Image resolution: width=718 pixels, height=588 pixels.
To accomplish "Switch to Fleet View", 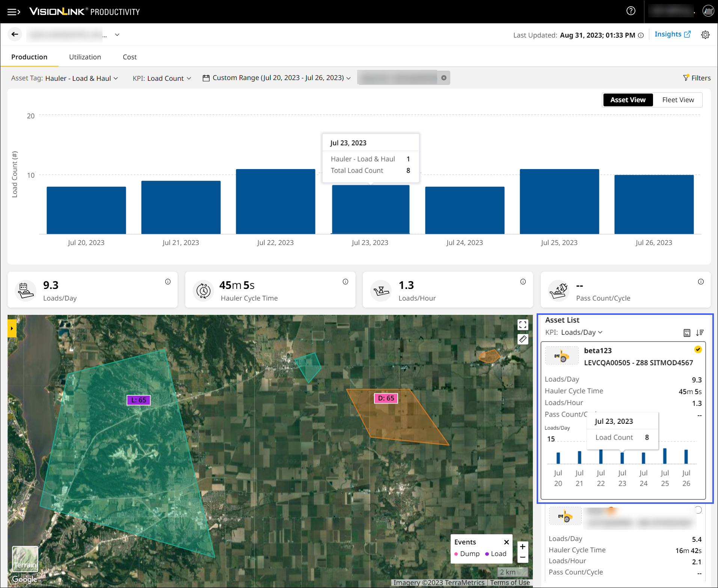I will pos(678,100).
